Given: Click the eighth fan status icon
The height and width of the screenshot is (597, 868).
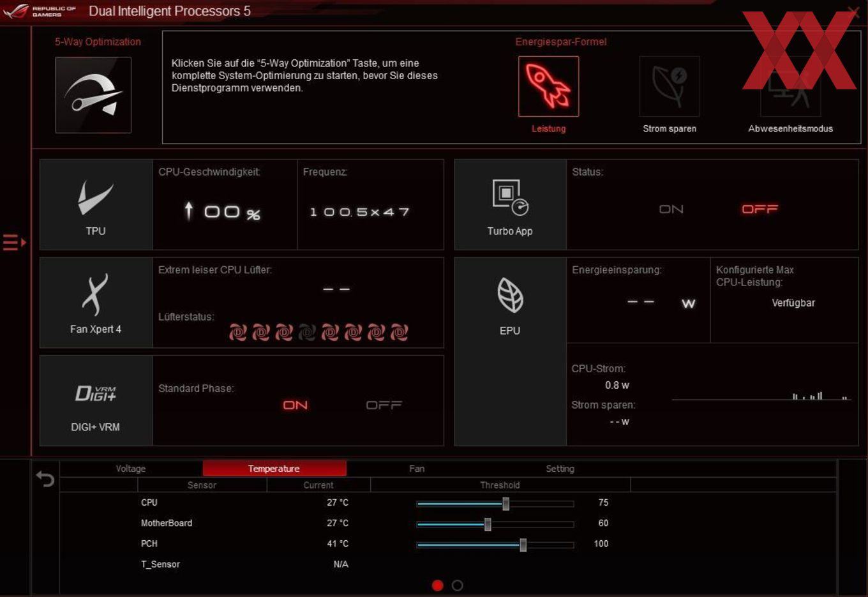Looking at the screenshot, I should [399, 332].
